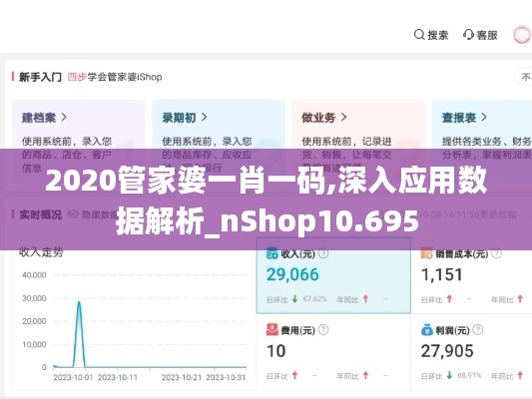Click 年同比 red arrow in 费用 card
Screen dimensions: 532x399
pyautogui.click(x=365, y=375)
